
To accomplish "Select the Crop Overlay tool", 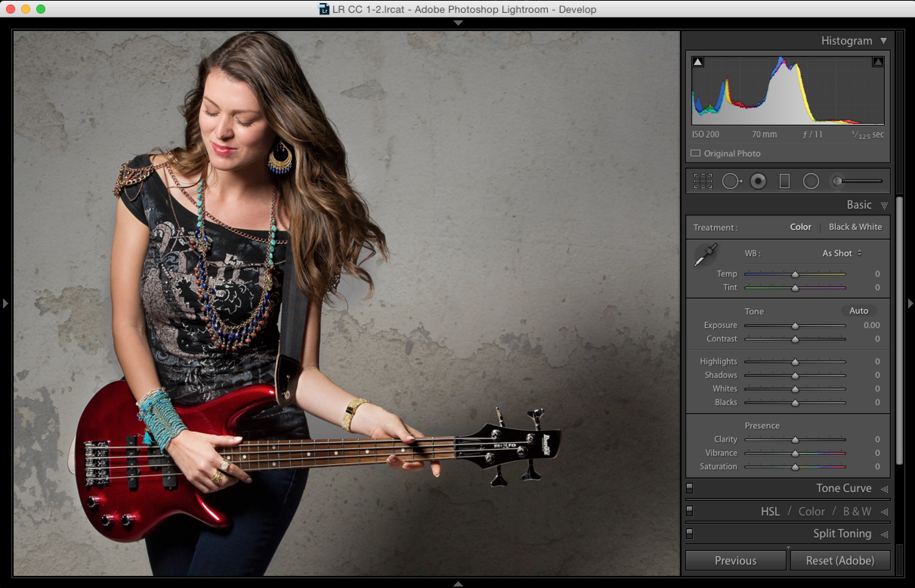I will (702, 181).
